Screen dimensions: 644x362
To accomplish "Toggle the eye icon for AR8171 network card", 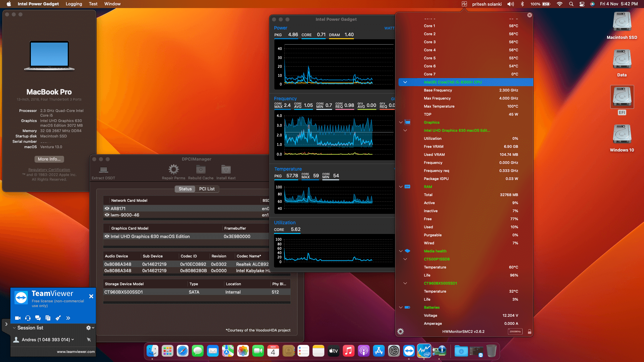I will pyautogui.click(x=107, y=208).
